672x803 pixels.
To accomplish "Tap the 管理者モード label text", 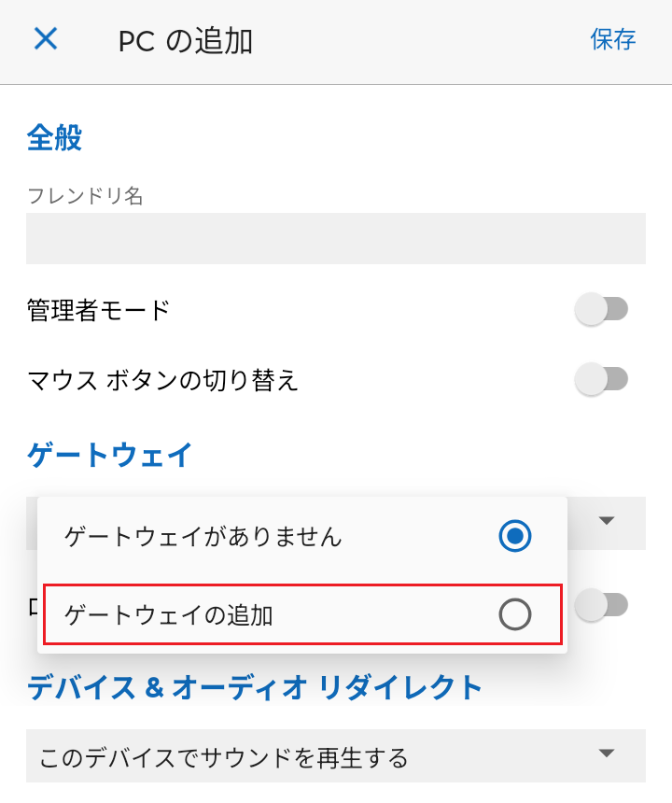I will click(x=99, y=309).
